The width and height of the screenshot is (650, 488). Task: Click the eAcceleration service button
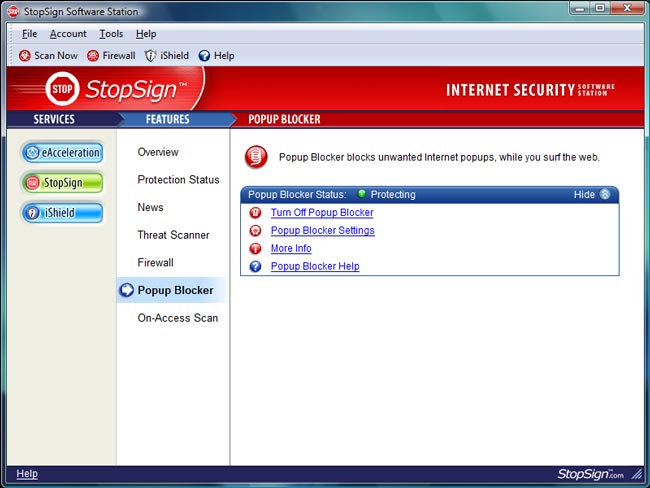(x=63, y=153)
